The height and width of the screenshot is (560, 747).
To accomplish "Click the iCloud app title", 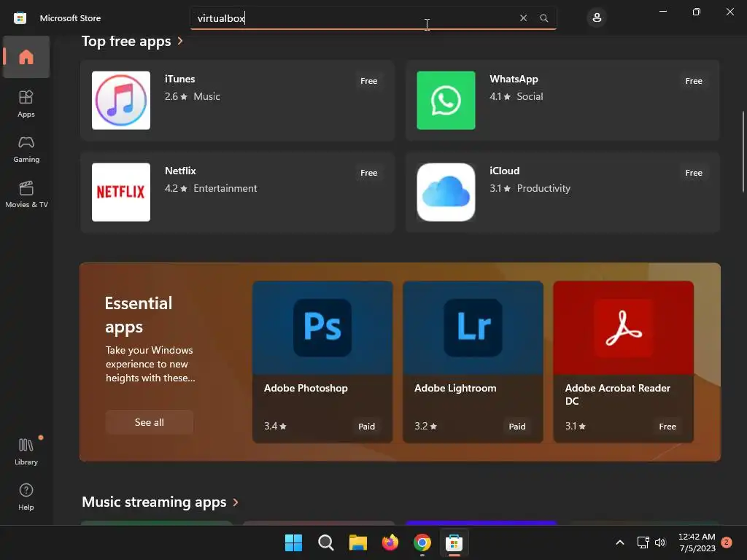I will point(505,171).
